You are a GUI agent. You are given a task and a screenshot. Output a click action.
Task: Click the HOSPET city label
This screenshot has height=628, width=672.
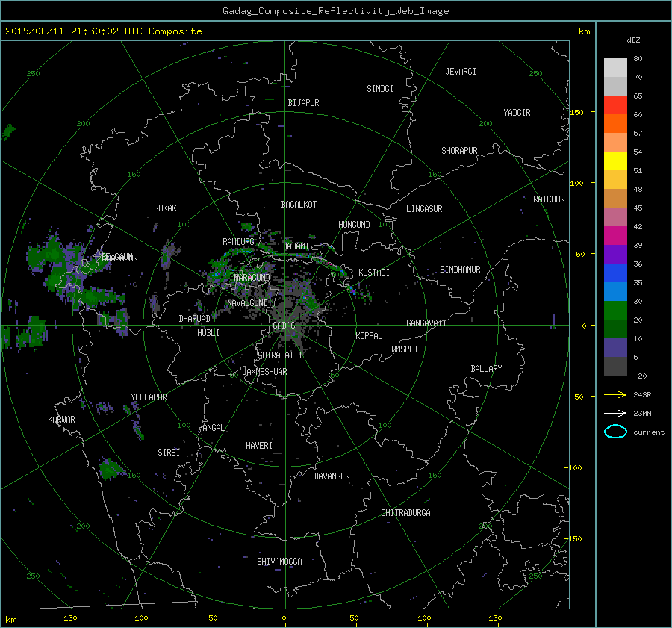pos(405,349)
